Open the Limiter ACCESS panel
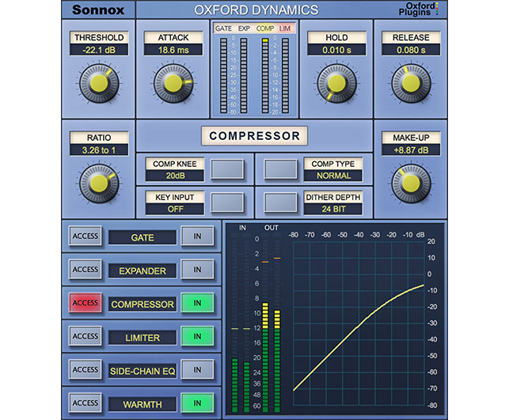 click(x=85, y=337)
